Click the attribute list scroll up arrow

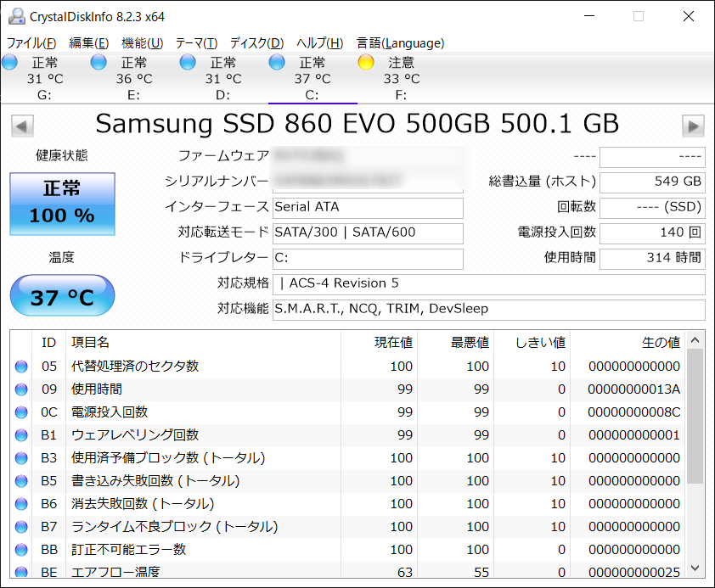695,339
